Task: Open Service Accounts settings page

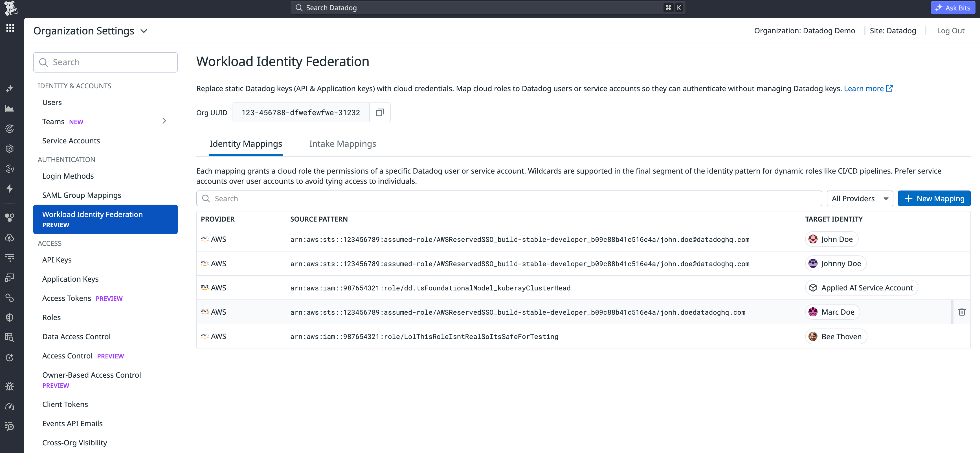Action: (71, 141)
